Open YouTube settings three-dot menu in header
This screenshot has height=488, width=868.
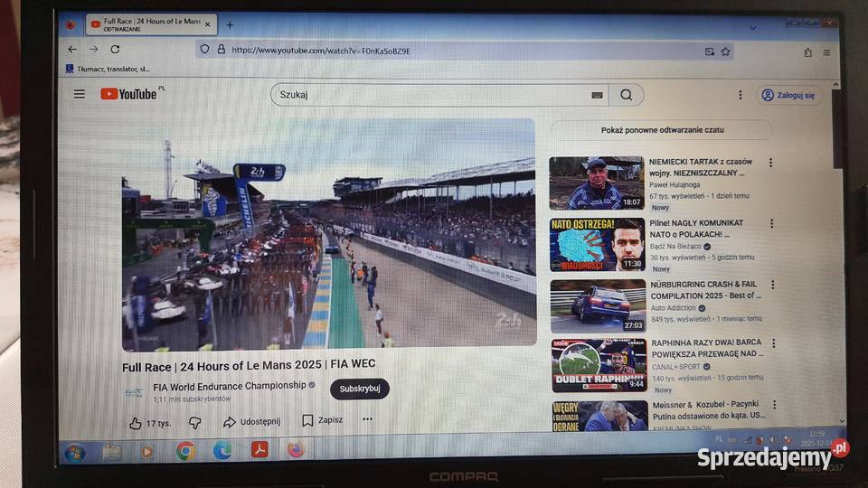tap(740, 95)
